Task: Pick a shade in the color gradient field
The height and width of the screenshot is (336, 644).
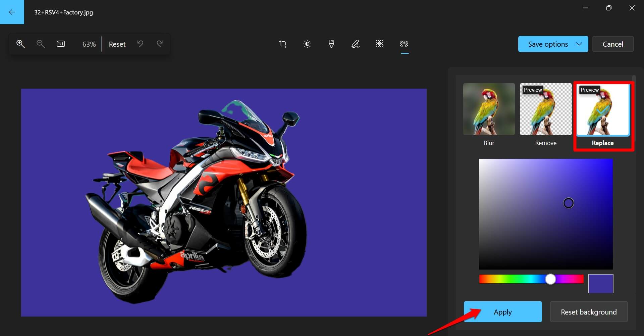Action: [546, 214]
